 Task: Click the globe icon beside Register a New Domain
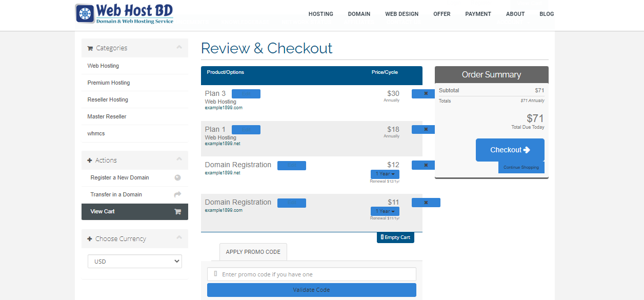click(x=177, y=178)
